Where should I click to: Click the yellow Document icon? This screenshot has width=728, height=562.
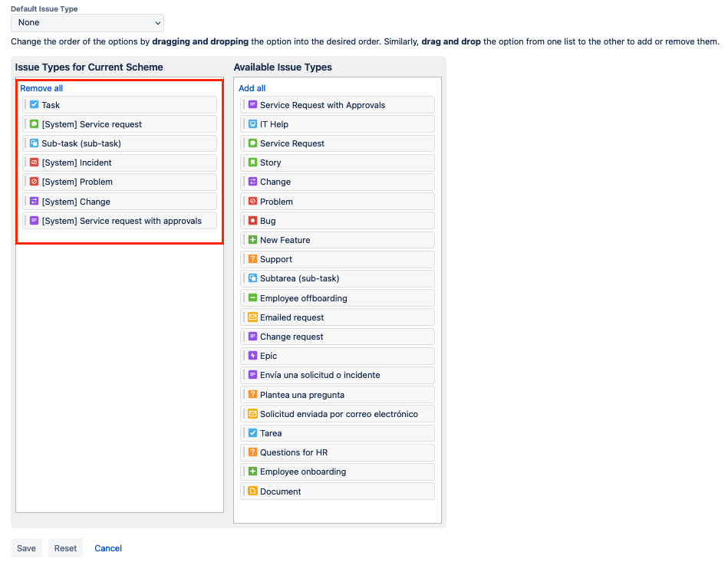pos(252,491)
